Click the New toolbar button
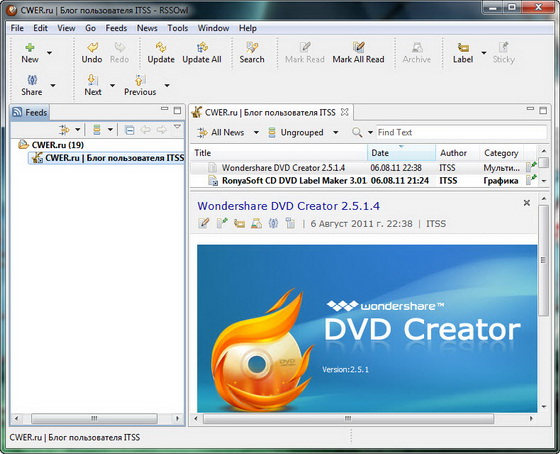 (x=30, y=53)
